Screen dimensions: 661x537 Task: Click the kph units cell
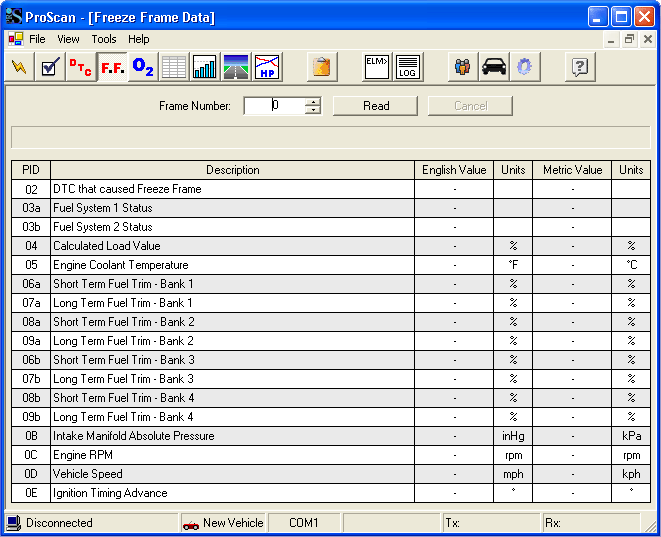[x=631, y=474]
